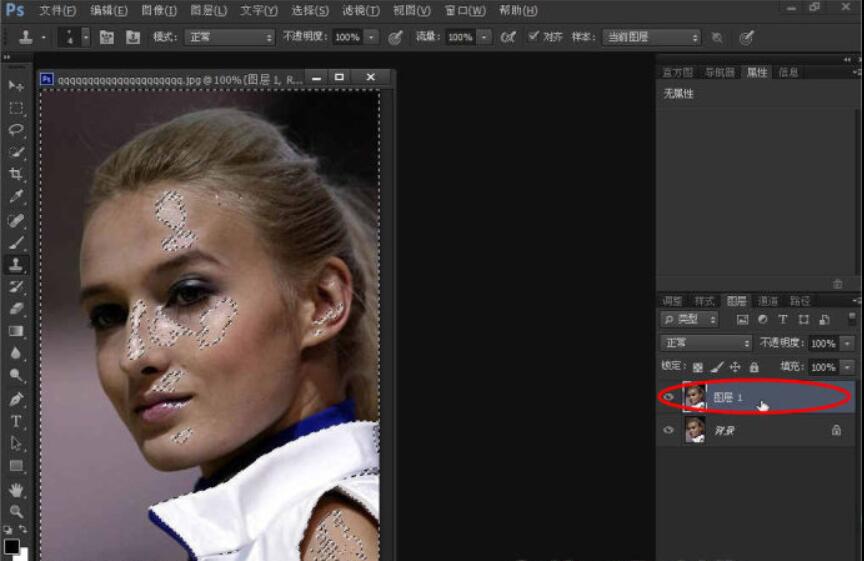Open the layer filter Kind dropdown
This screenshot has width=864, height=561.
tap(689, 320)
